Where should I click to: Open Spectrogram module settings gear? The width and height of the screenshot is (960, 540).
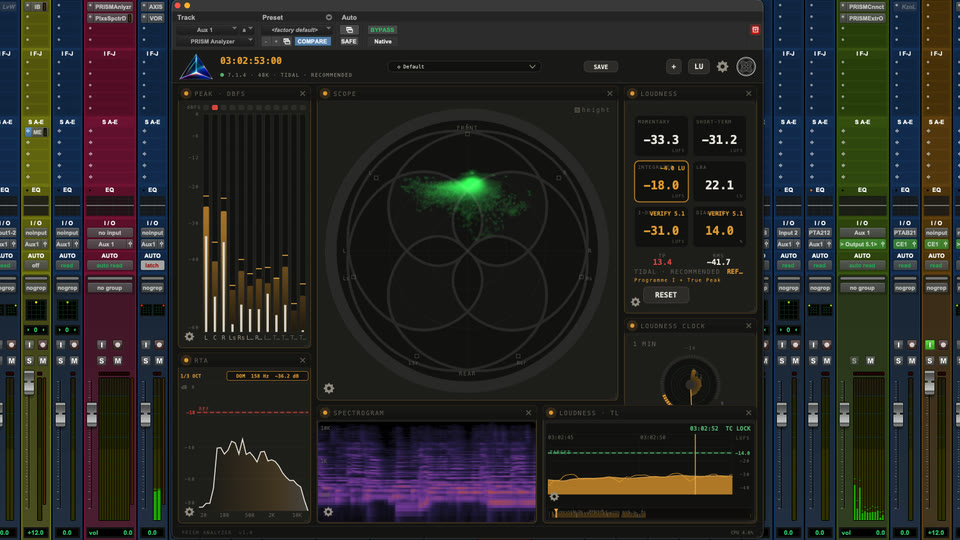[328, 512]
